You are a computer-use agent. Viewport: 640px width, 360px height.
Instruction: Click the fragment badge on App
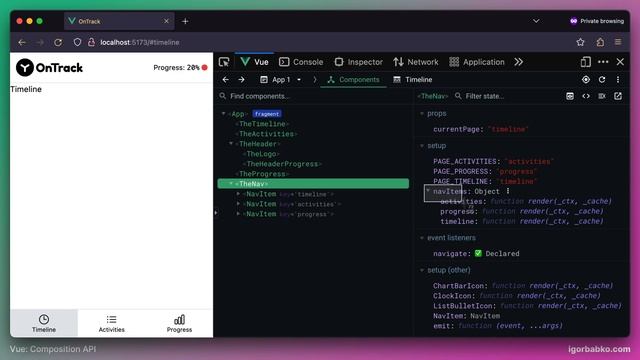[267, 114]
